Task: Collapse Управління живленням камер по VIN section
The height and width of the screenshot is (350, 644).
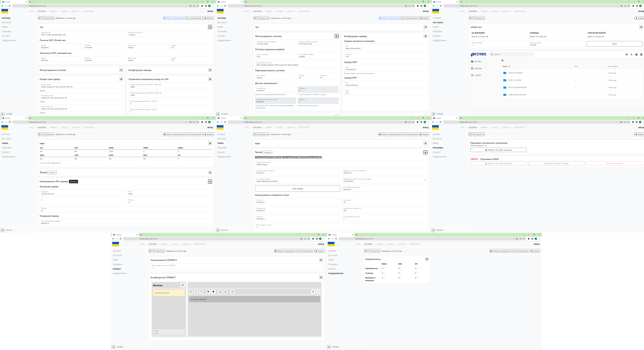Action: coord(210,79)
